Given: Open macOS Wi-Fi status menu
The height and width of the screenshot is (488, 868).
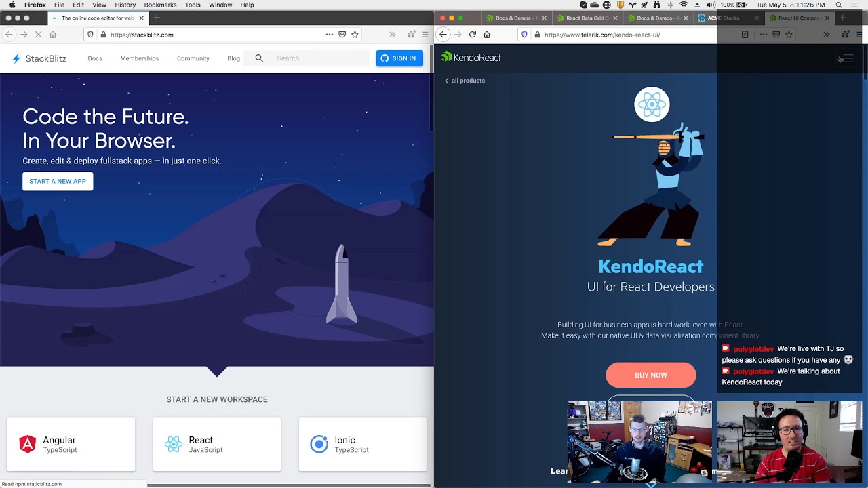Looking at the screenshot, I should click(684, 5).
